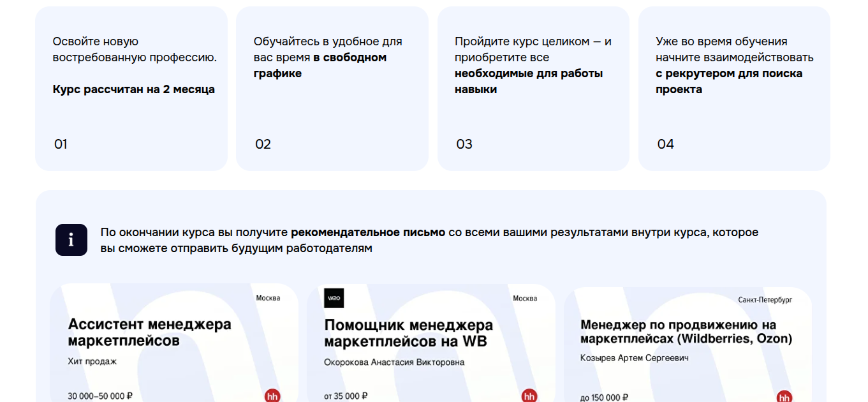Viewport: 868px width, 402px height.
Task: Click the VARO company logo
Action: (333, 297)
